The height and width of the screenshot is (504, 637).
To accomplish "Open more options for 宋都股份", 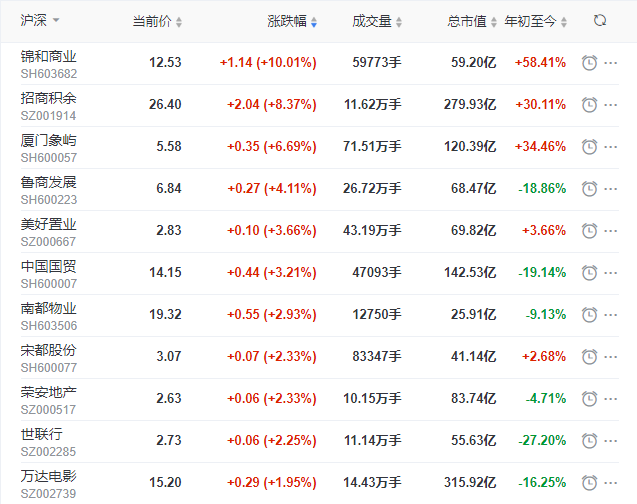I will 611,357.
